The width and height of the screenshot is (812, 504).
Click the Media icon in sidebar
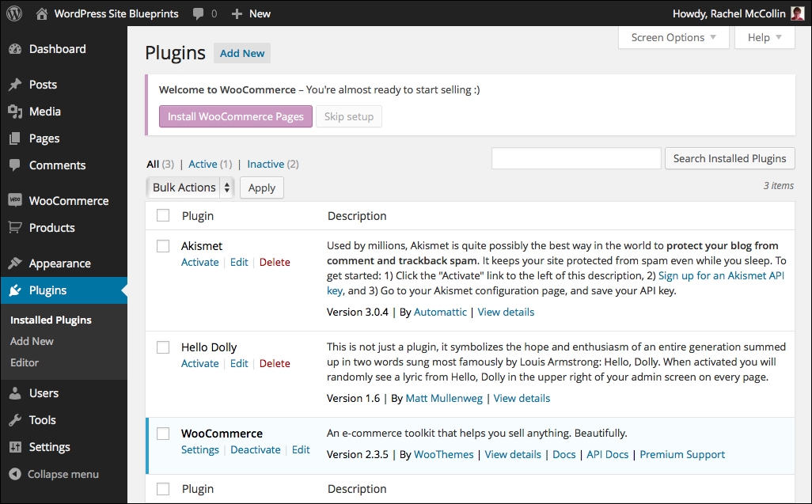click(15, 112)
